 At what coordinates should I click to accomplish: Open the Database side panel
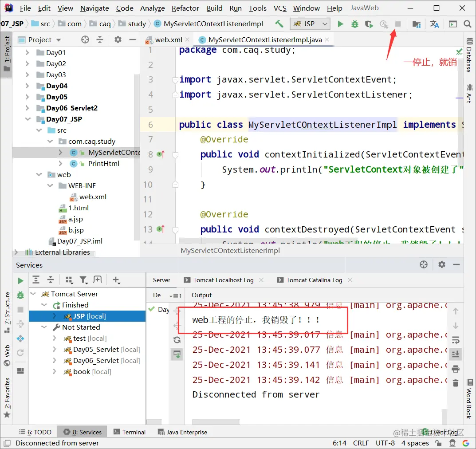[x=469, y=55]
